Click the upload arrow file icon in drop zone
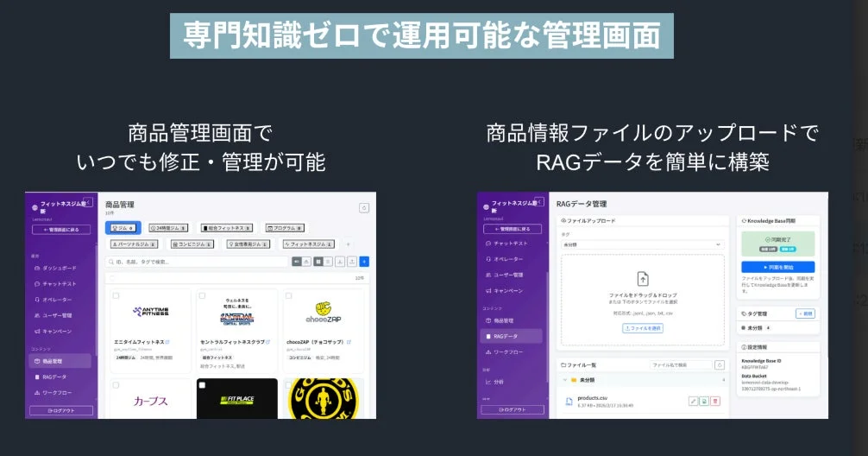Viewport: 868px width, 456px height. click(x=643, y=278)
